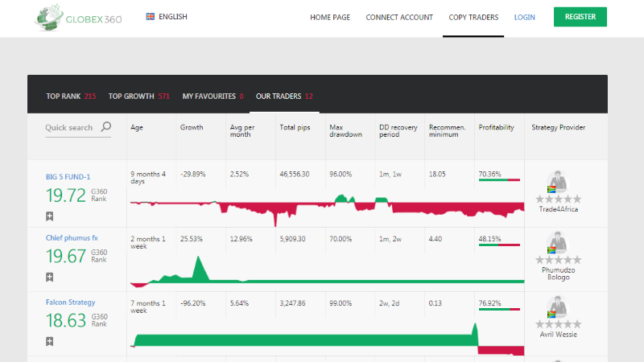Viewport: 644px width, 362px height.
Task: Bookmark Chief phumus fx to favourites
Action: (x=50, y=277)
